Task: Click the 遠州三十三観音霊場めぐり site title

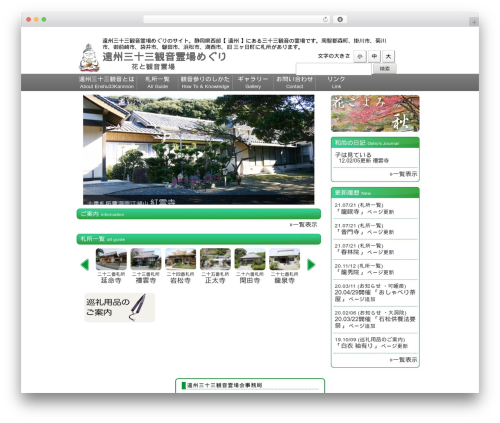Action: (x=164, y=57)
